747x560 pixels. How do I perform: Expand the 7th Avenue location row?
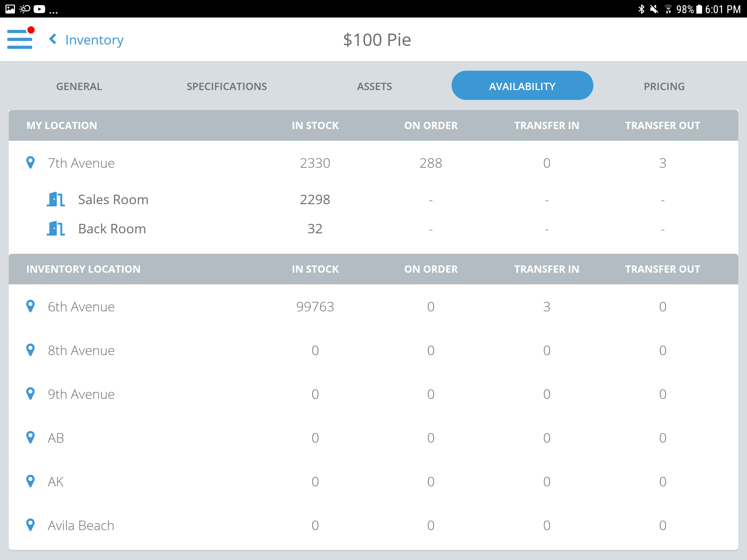tap(81, 163)
